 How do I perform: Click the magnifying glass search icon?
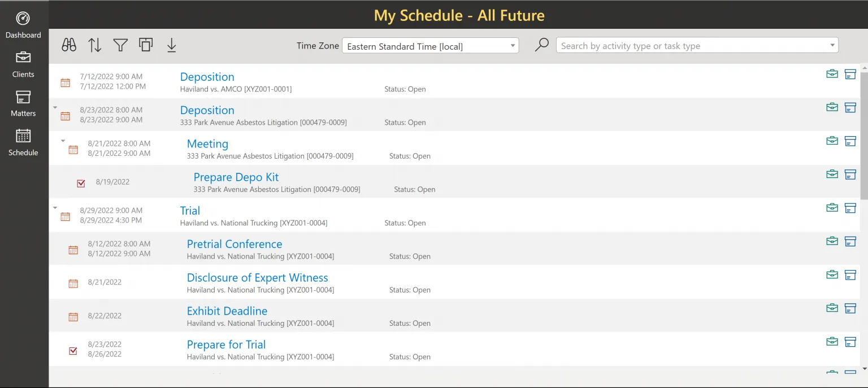(x=541, y=45)
